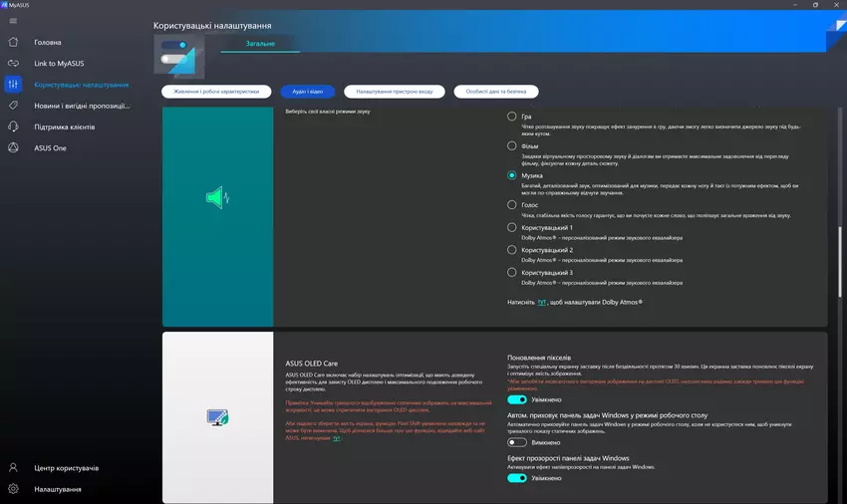Open the Головна home icon in the sidebar

click(x=13, y=42)
